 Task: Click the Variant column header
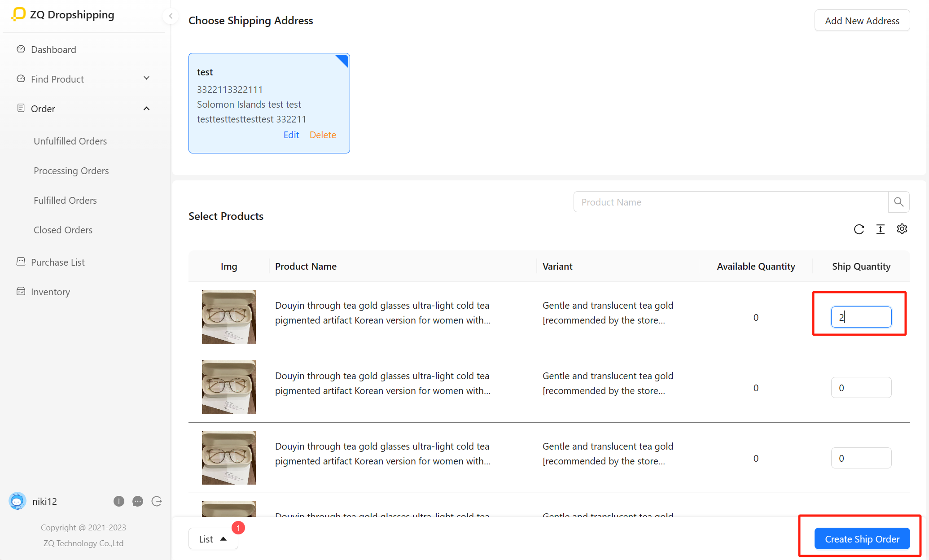point(557,267)
